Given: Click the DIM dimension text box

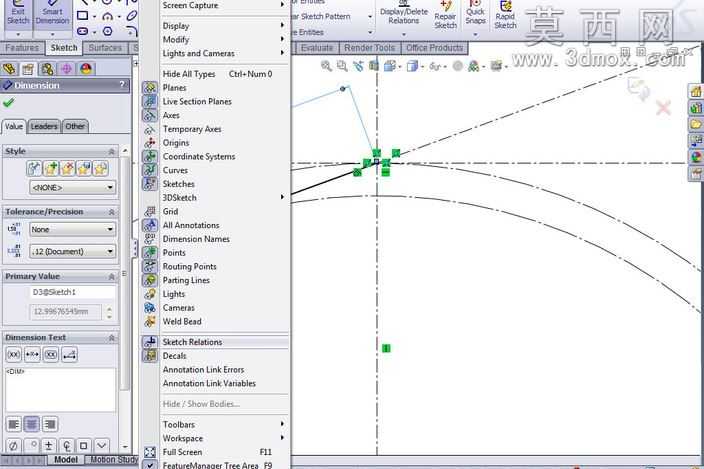Looking at the screenshot, I should pyautogui.click(x=60, y=390).
